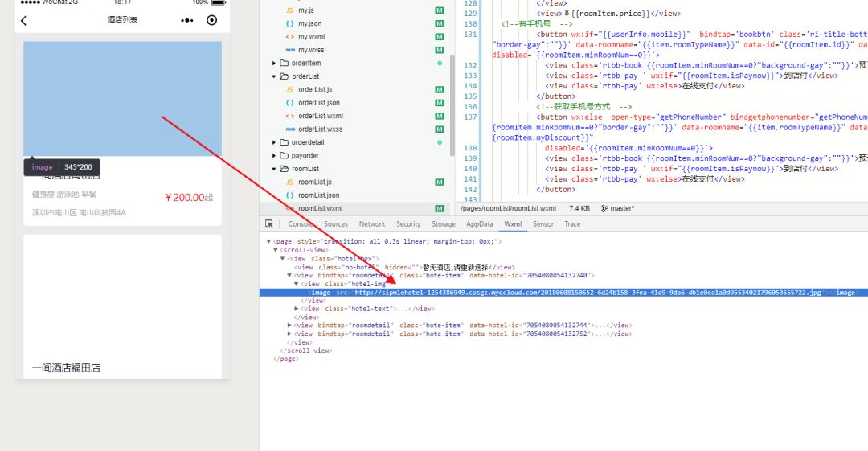Image resolution: width=868 pixels, height=451 pixels.
Task: Click the braces icon of my.json
Action: [289, 24]
